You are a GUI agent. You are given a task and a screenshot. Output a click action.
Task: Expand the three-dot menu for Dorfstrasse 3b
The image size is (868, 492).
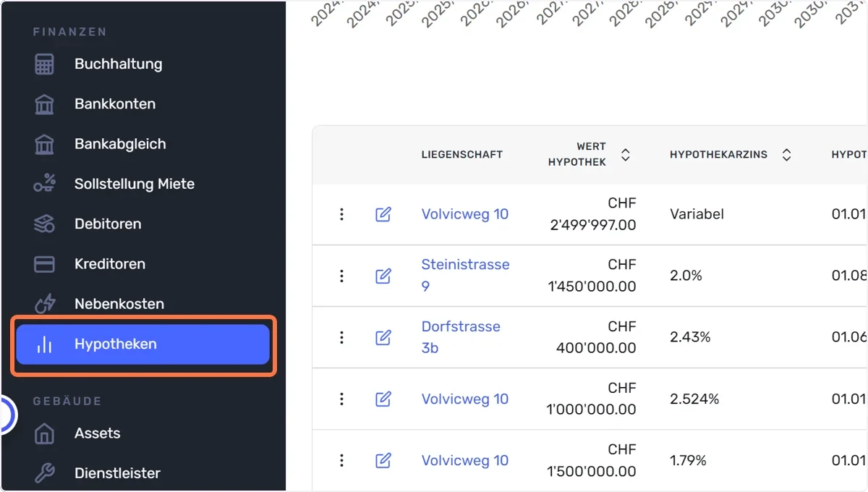point(341,337)
